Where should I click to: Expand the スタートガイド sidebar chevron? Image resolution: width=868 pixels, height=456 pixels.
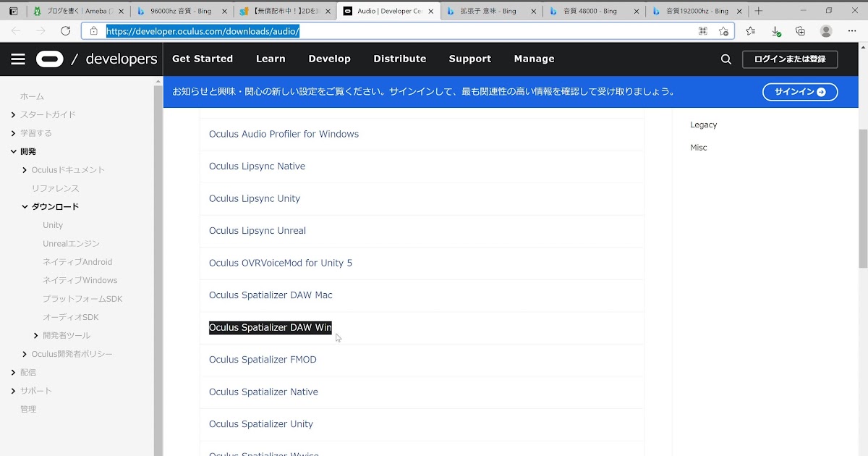(x=14, y=114)
